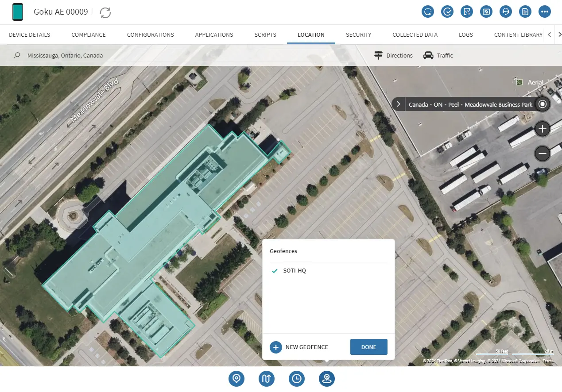The width and height of the screenshot is (562, 392).
Task: Open remote support via the headset icon
Action: point(505,12)
